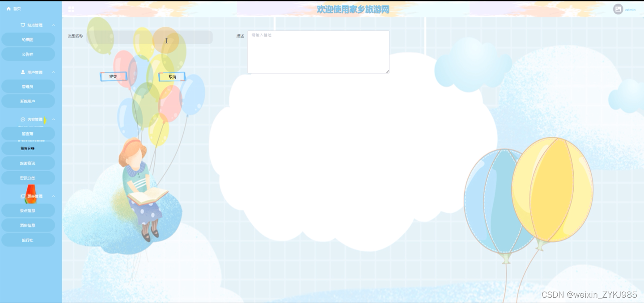Click the 用户管理 person icon
This screenshot has width=644, height=303.
tap(23, 72)
